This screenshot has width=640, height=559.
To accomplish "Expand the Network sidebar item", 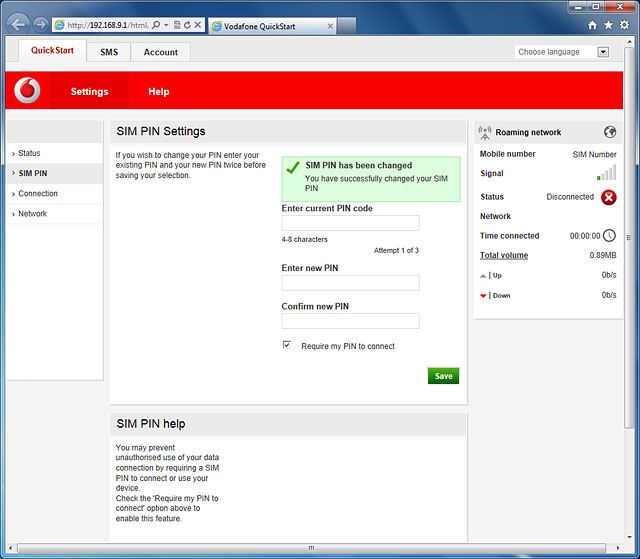I will click(32, 214).
